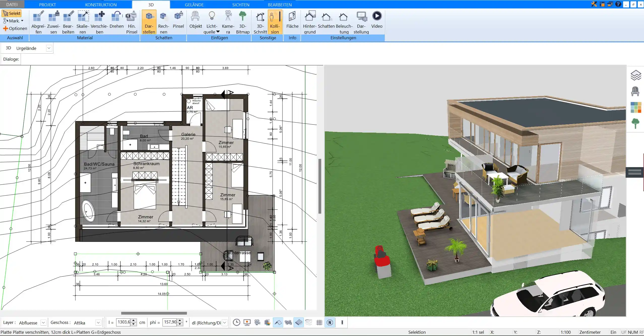Click the hamburger panel handle on right
The height and width of the screenshot is (336, 644).
635,172
